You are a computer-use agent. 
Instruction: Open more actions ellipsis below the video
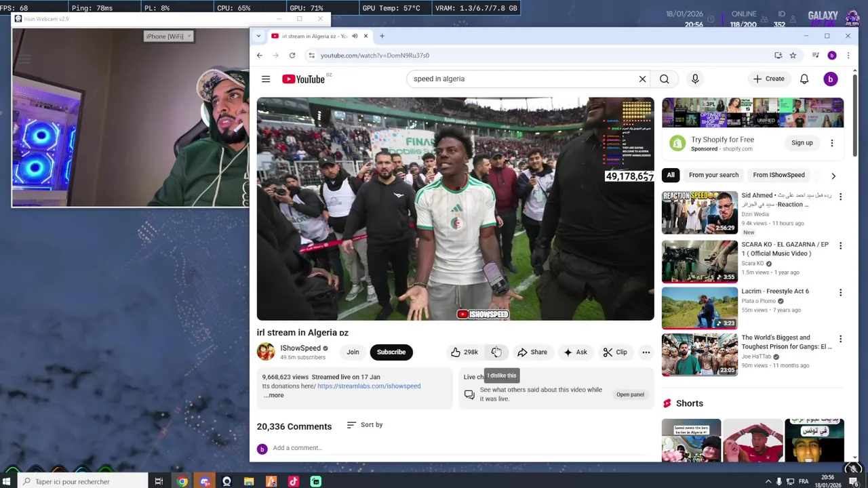(646, 352)
